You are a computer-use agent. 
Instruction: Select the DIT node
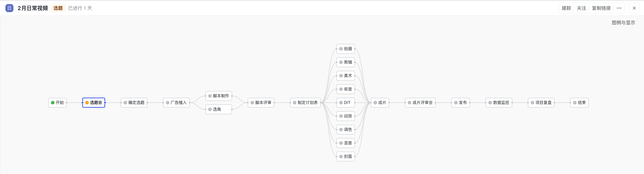pos(346,103)
